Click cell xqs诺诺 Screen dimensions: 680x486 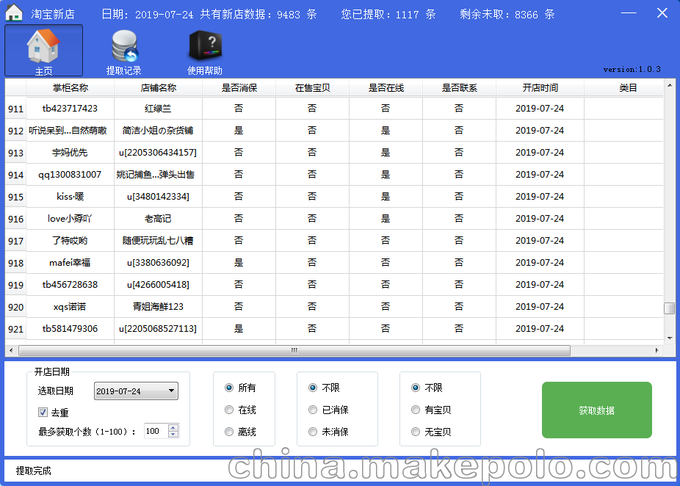(x=70, y=307)
